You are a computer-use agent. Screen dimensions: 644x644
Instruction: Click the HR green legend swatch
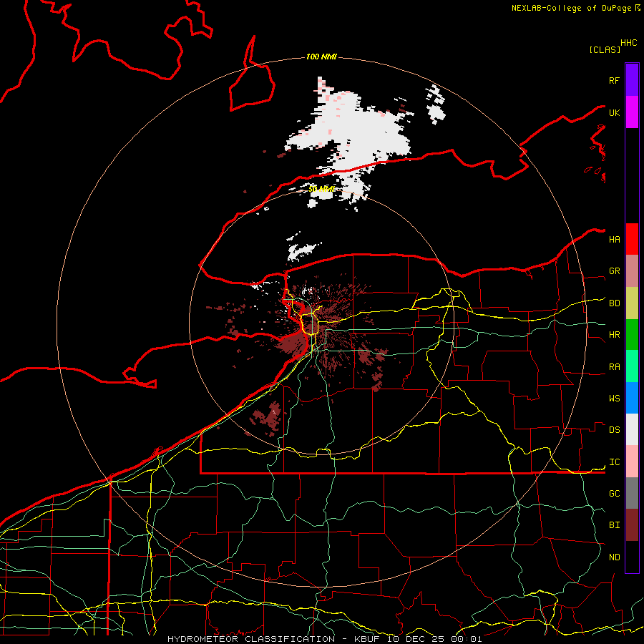coord(632,335)
